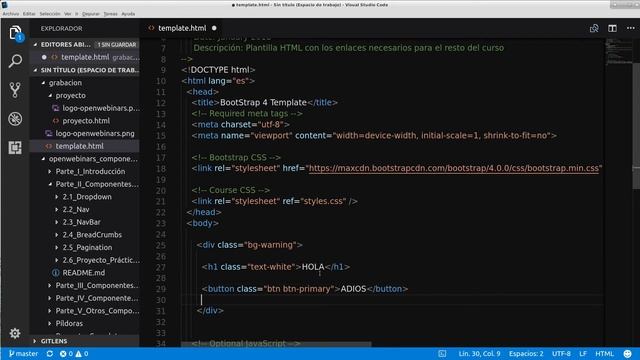Open the Source Control view
The image size is (640, 360).
pos(15,90)
